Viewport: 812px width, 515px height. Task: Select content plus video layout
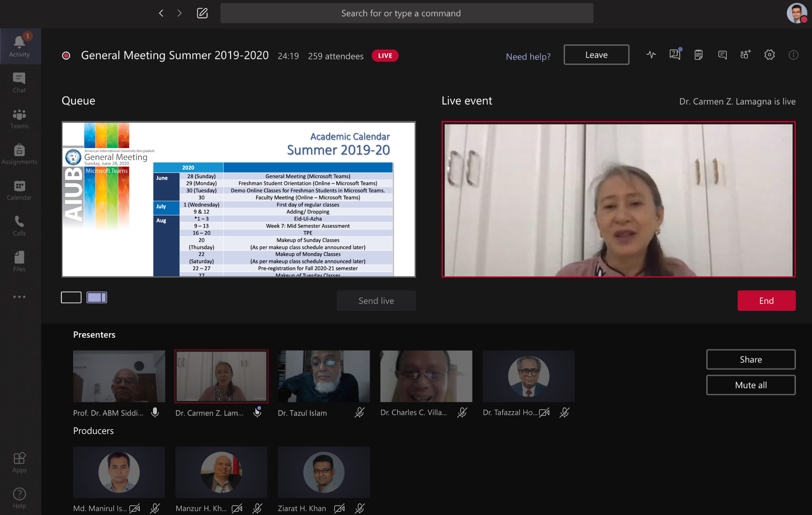pos(97,297)
